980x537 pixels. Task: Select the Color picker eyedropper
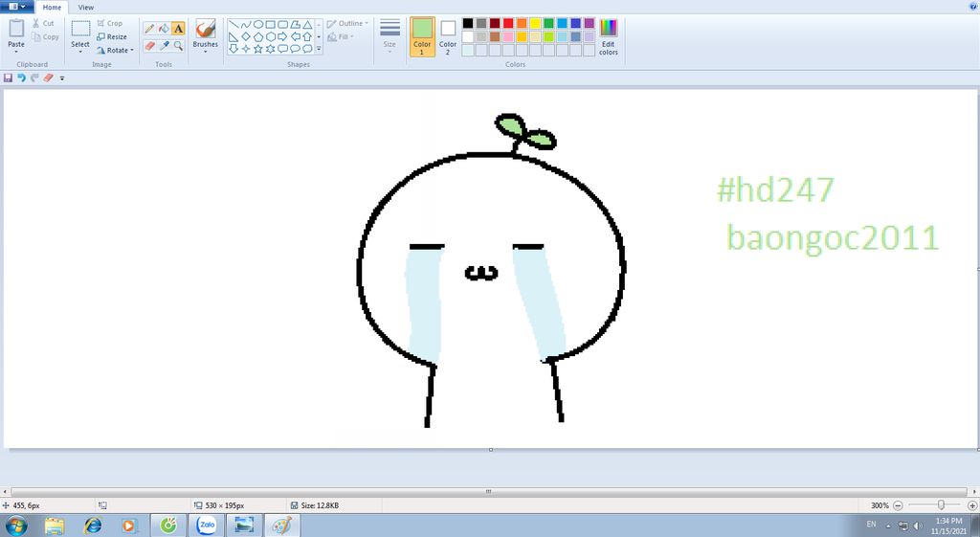(164, 46)
